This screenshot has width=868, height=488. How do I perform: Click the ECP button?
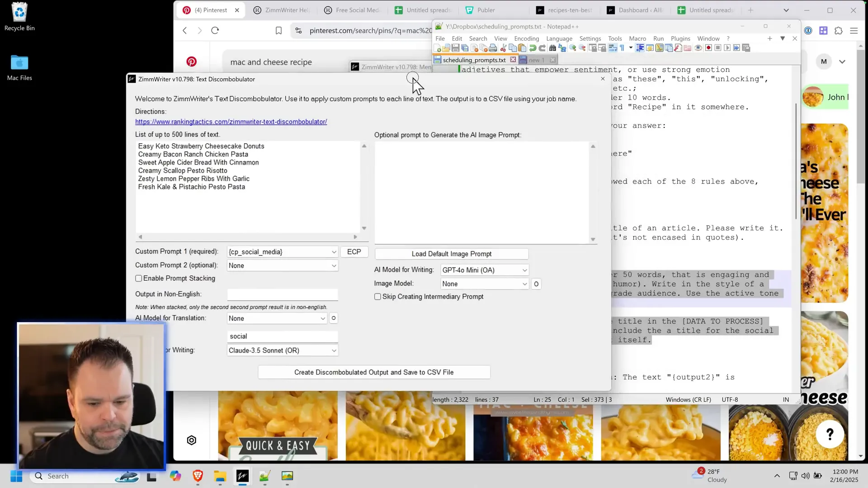coord(354,252)
